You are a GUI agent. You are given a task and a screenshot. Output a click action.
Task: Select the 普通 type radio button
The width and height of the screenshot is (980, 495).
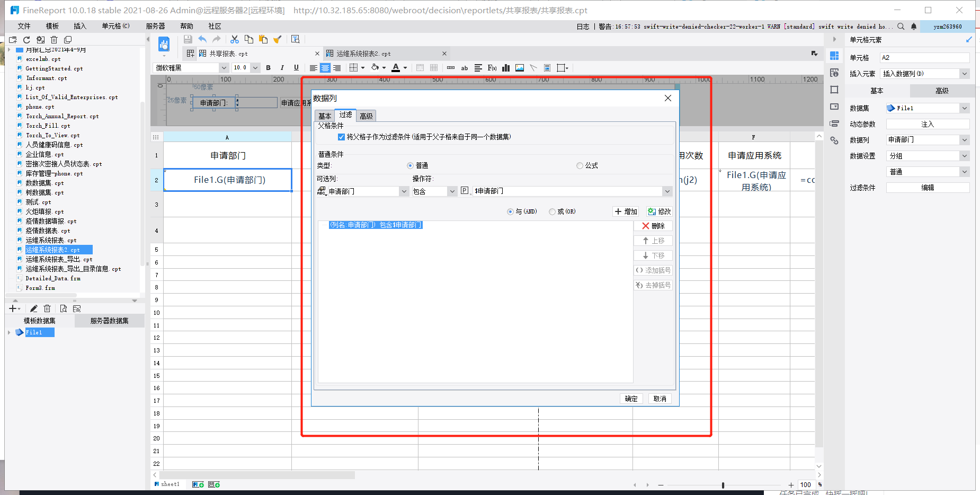point(410,165)
